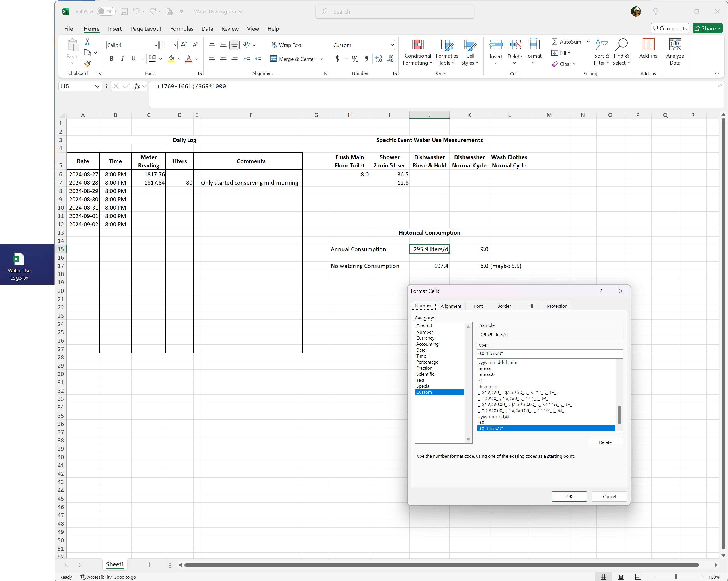Click the Insert Function fx icon

coord(137,86)
